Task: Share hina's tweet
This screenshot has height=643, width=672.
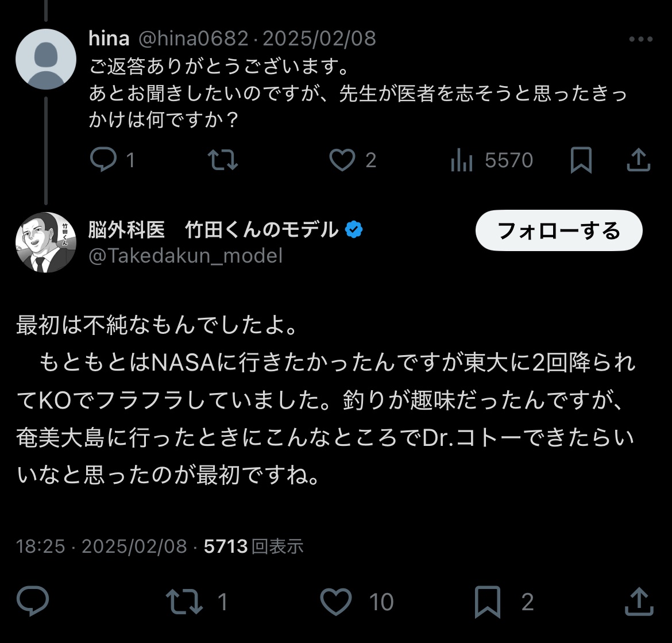Action: (638, 160)
